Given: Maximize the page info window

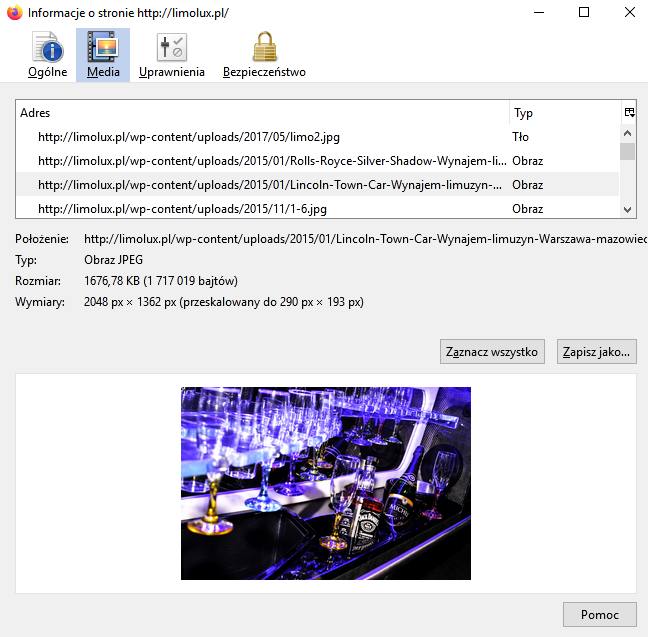Looking at the screenshot, I should tap(584, 12).
